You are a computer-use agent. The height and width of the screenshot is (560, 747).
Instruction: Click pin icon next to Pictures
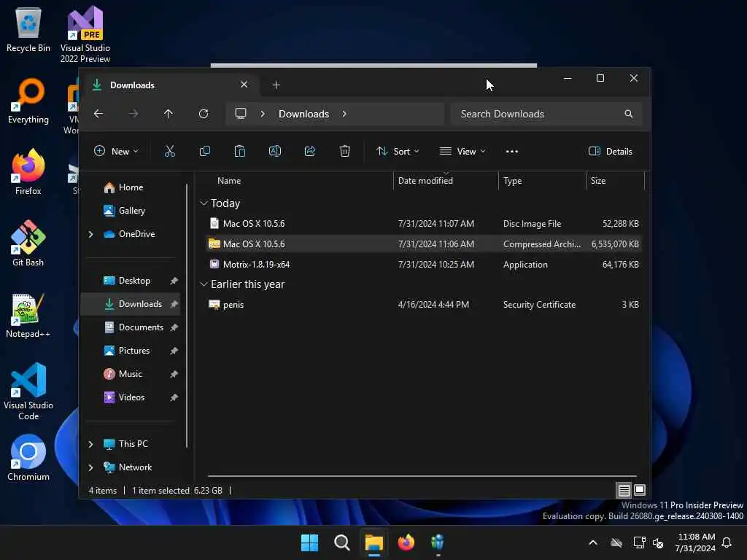tap(174, 351)
